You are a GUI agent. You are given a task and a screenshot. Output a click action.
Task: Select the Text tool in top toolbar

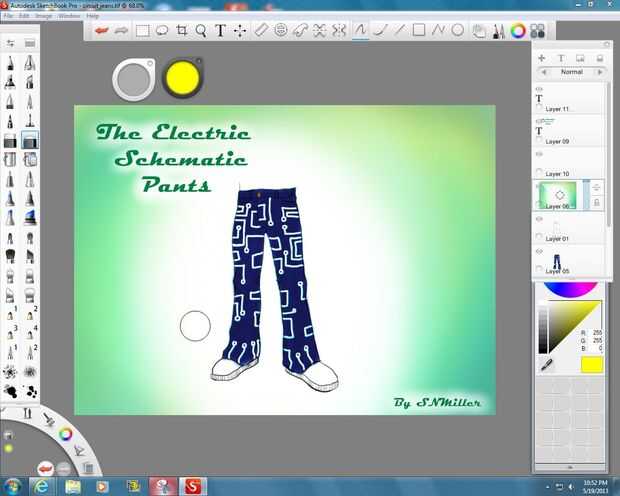point(220,30)
